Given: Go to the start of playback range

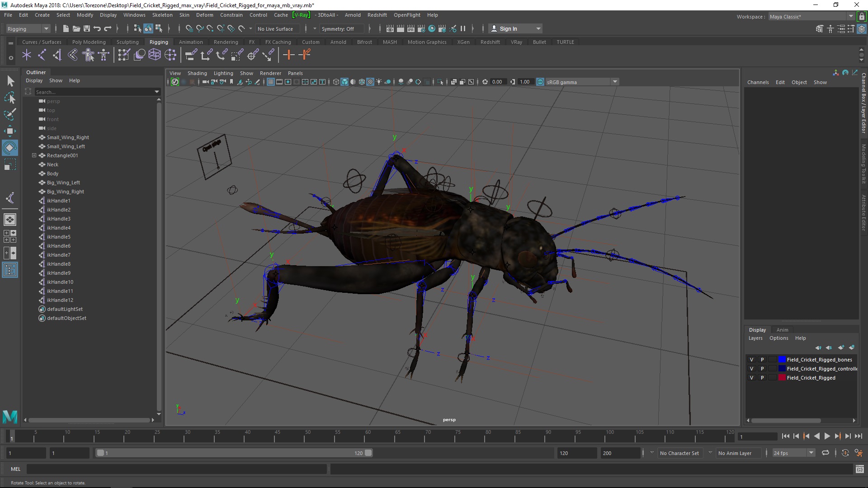Looking at the screenshot, I should tap(785, 436).
